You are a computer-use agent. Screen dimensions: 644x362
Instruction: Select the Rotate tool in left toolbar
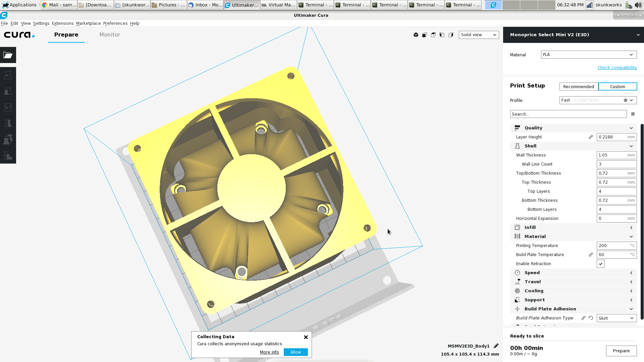point(8,107)
